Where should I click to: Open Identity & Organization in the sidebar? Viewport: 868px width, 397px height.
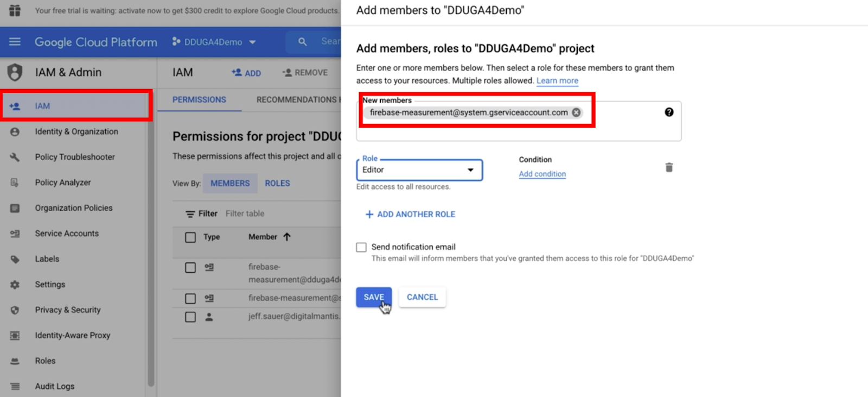click(74, 132)
